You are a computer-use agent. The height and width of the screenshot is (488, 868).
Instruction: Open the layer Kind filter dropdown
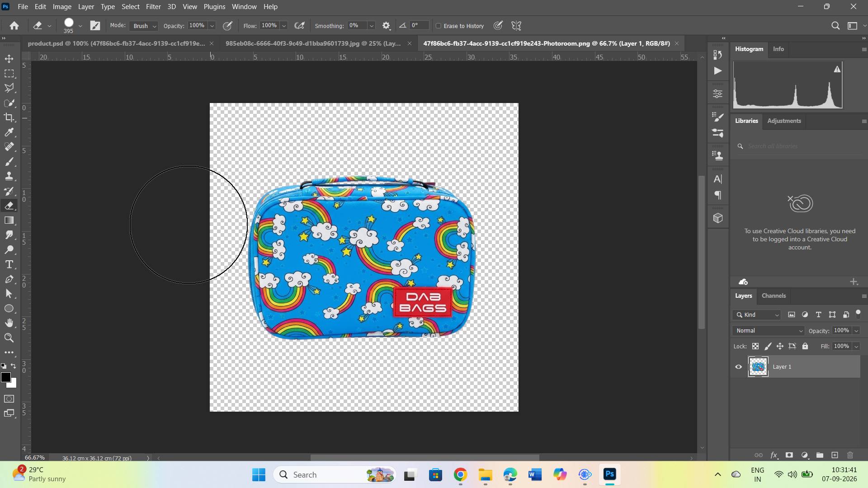point(758,315)
